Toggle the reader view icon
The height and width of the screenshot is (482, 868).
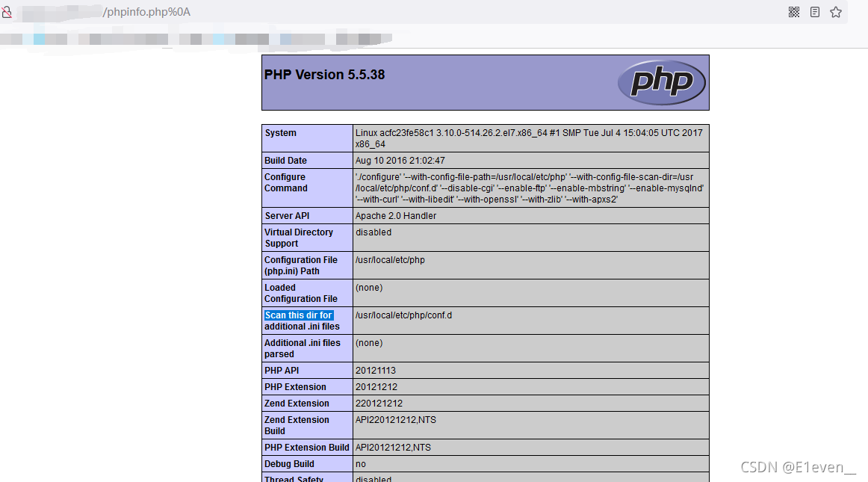click(815, 12)
